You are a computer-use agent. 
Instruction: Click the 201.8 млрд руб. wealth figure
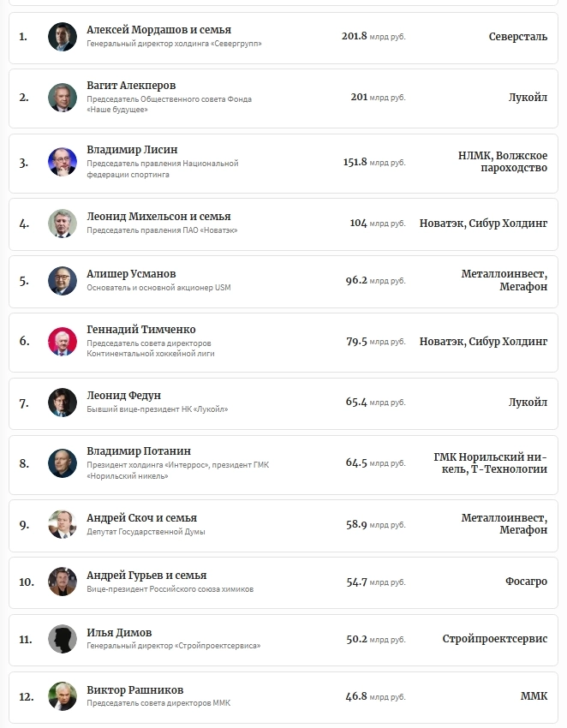[373, 37]
